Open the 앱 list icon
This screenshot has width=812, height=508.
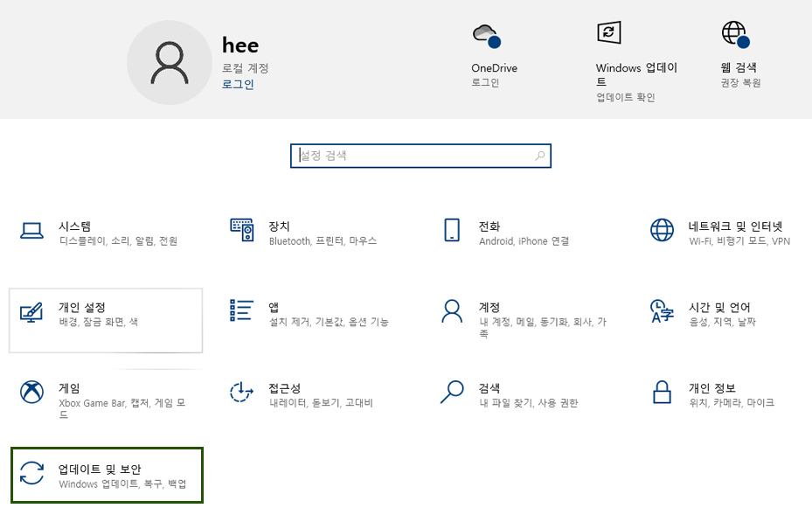coord(242,310)
